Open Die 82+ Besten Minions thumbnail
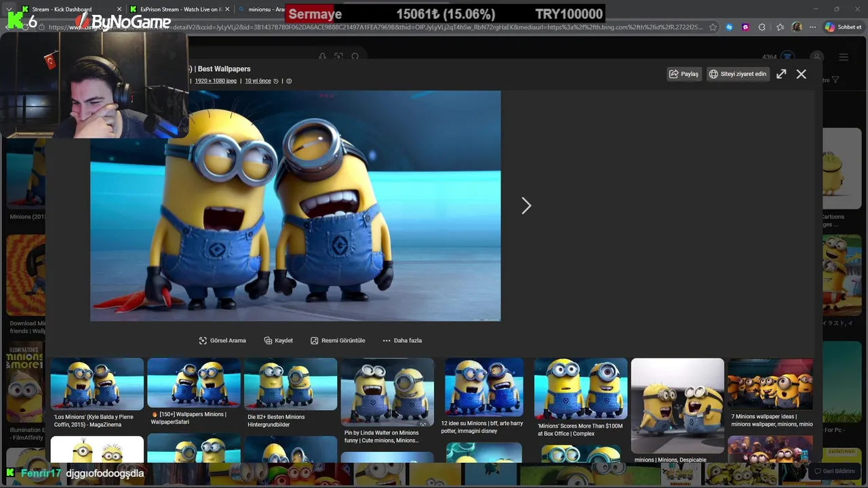Screen dimensions: 868x488 [x=290, y=384]
